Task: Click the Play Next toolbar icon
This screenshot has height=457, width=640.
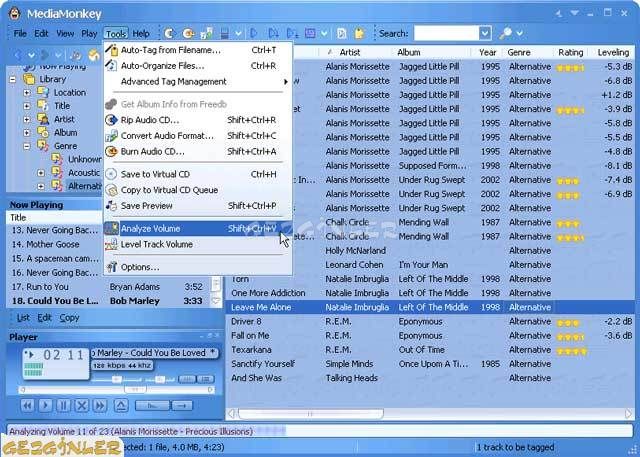Action: tap(273, 33)
